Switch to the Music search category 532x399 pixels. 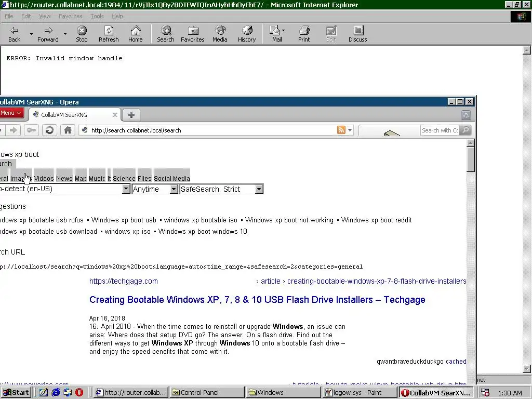(97, 179)
